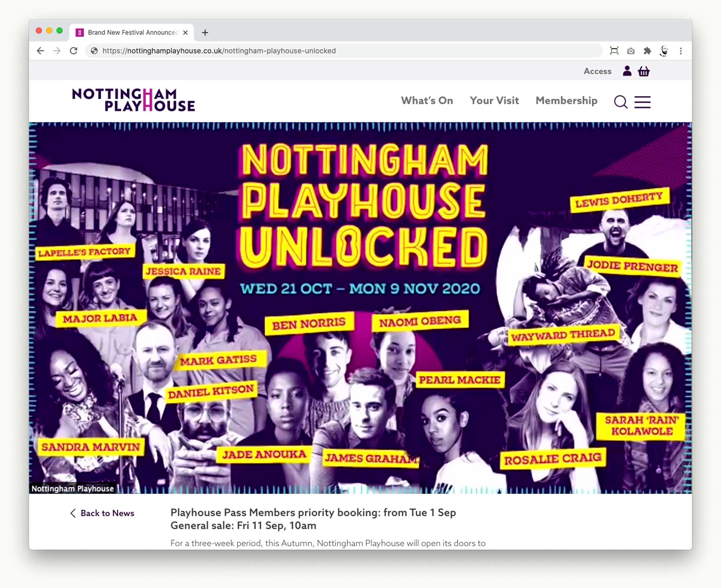Open the Your Visit menu
The image size is (721, 588).
(494, 101)
